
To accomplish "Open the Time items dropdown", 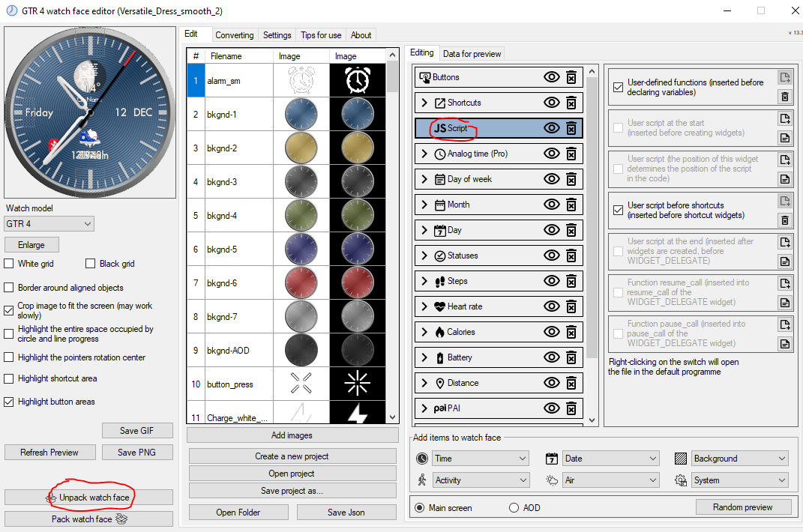I will point(481,459).
